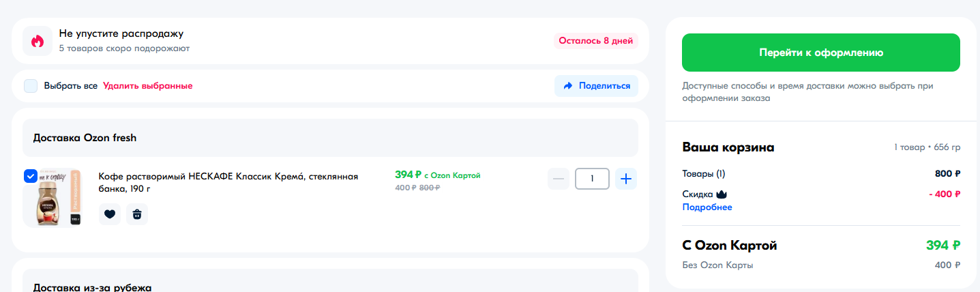Click Перейти к оформлению button
The height and width of the screenshot is (292, 980).
click(x=821, y=53)
